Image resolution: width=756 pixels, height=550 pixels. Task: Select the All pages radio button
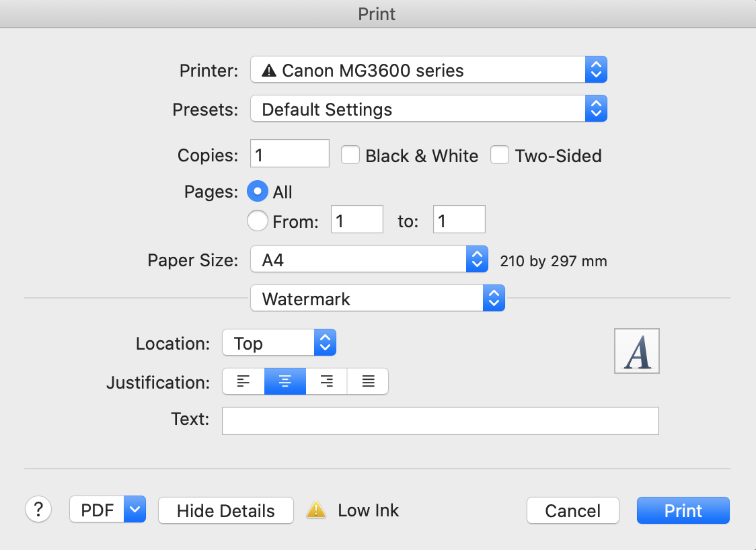[x=258, y=192]
